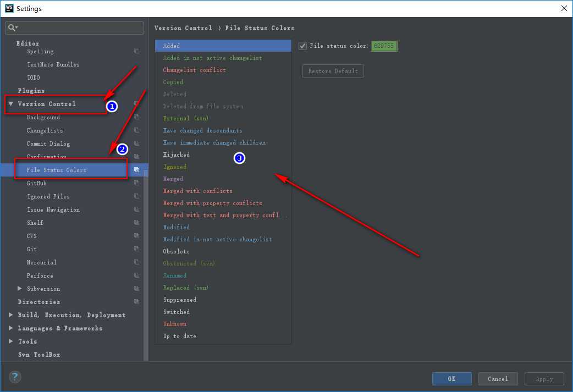
Task: Click the project-level icon beside Ignored Files
Action: tap(137, 196)
